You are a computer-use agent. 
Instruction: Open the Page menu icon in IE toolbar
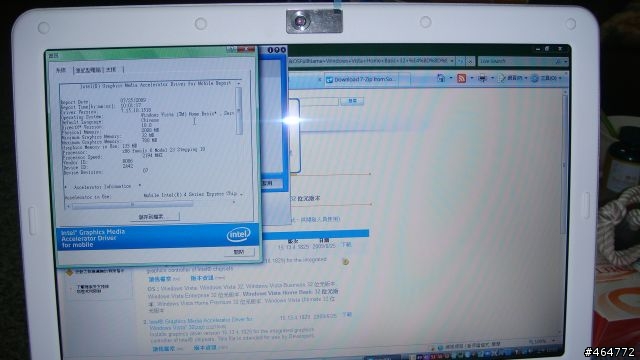[x=501, y=78]
